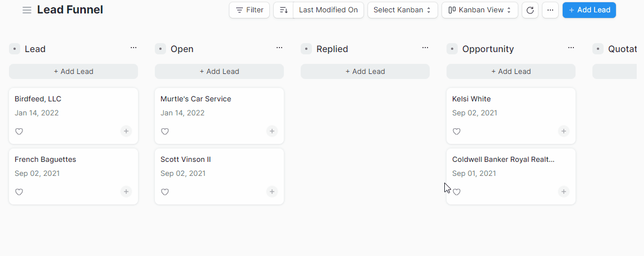Open the three-dot menu beside refresh
The image size is (644, 256).
550,10
